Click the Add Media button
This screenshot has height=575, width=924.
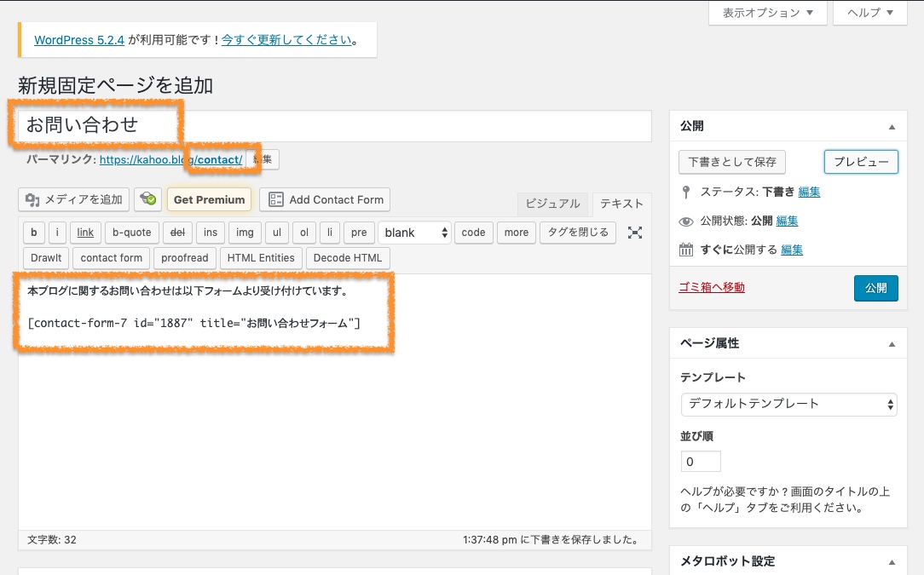pyautogui.click(x=74, y=199)
